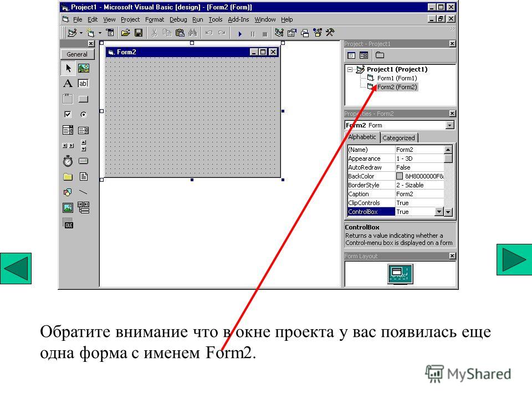Screen dimensions: 532x399
Task: Click the Project Explorer toolbar icon
Action: point(279,33)
